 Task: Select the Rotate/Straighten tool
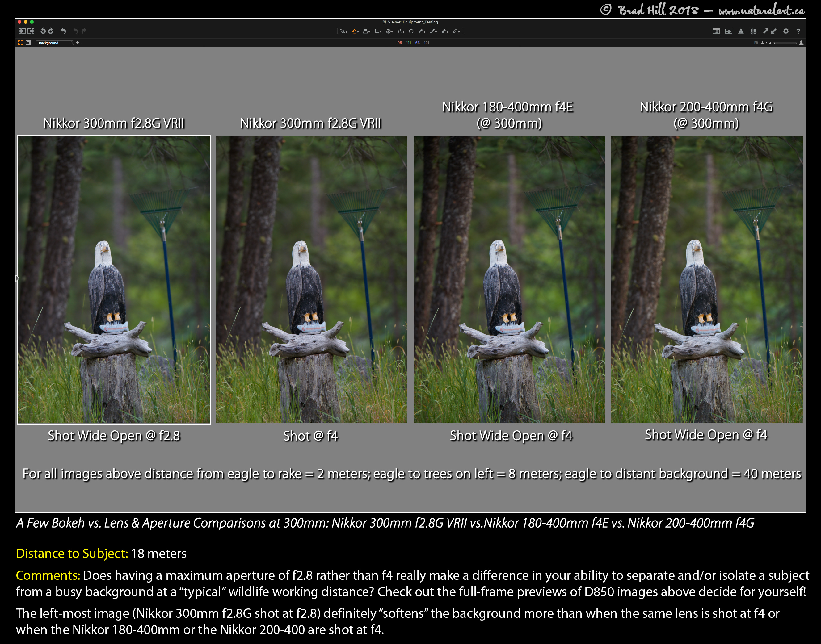coord(388,31)
